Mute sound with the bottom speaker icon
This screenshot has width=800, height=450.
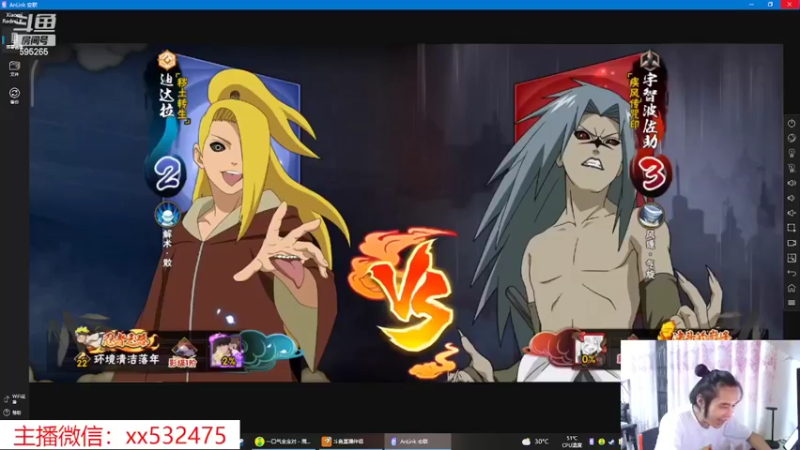pos(791,213)
